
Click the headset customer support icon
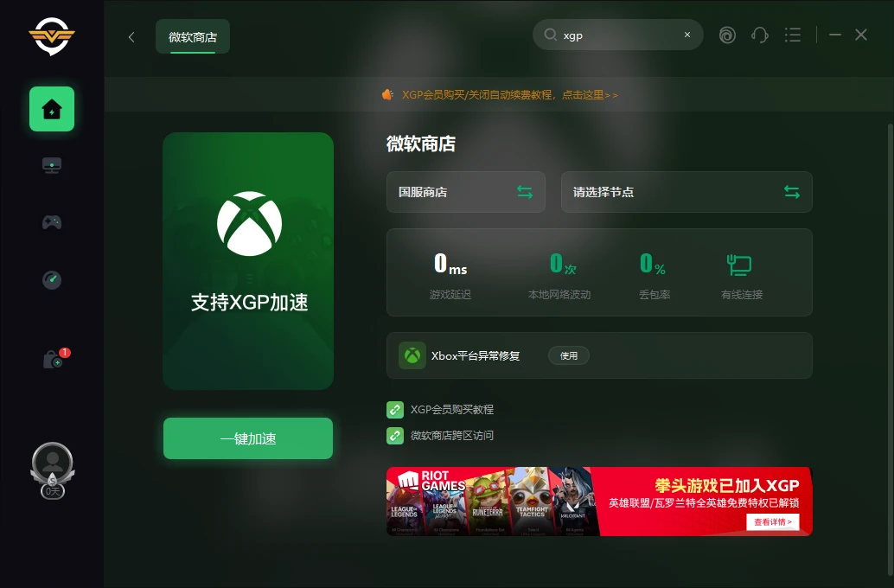click(760, 35)
